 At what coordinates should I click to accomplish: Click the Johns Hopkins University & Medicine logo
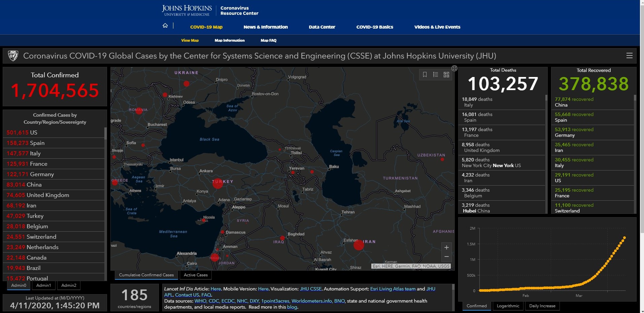click(187, 10)
